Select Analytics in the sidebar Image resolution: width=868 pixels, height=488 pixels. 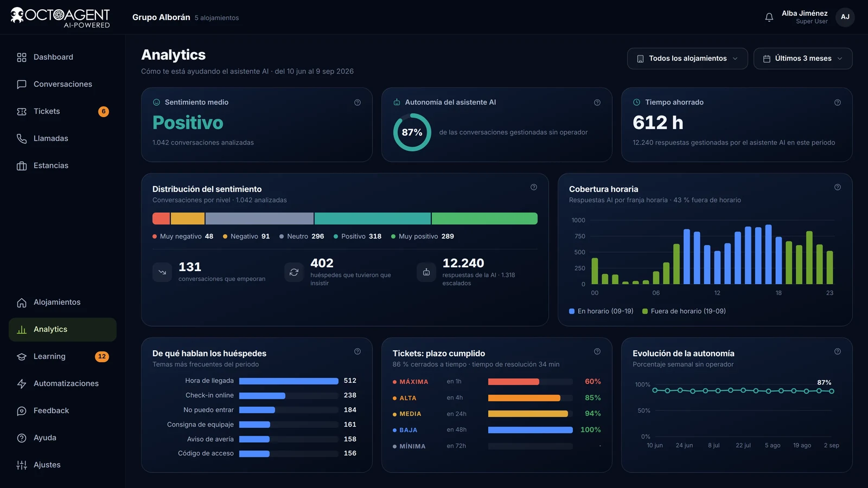[62, 330]
